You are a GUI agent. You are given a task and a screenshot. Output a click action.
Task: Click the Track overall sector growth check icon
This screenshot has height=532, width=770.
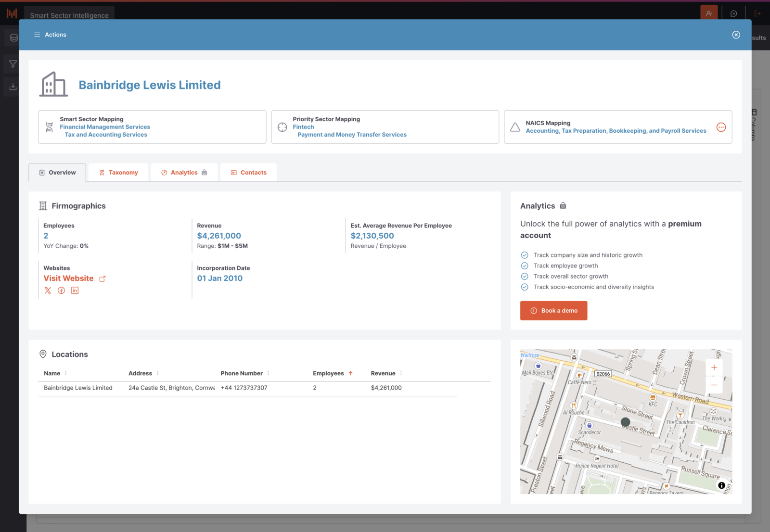525,276
